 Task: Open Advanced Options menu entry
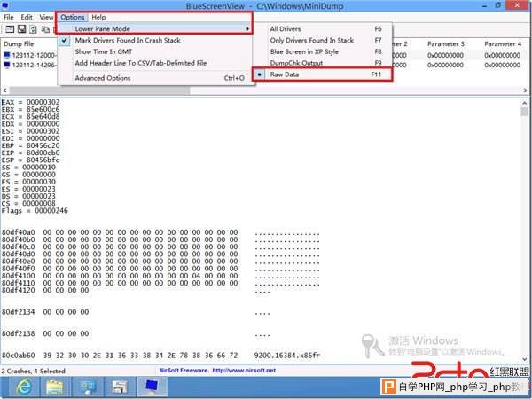pos(156,78)
